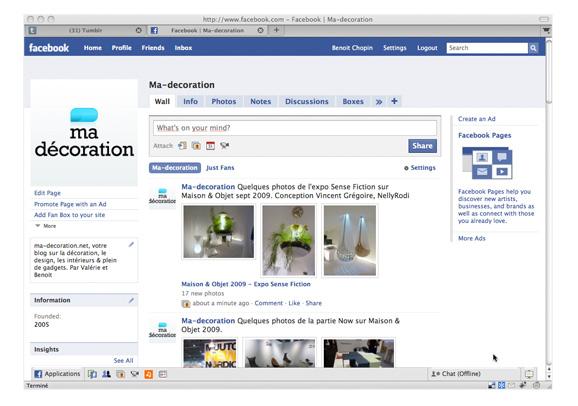Switch to the Discussions tab
The image size is (578, 406).
click(307, 101)
